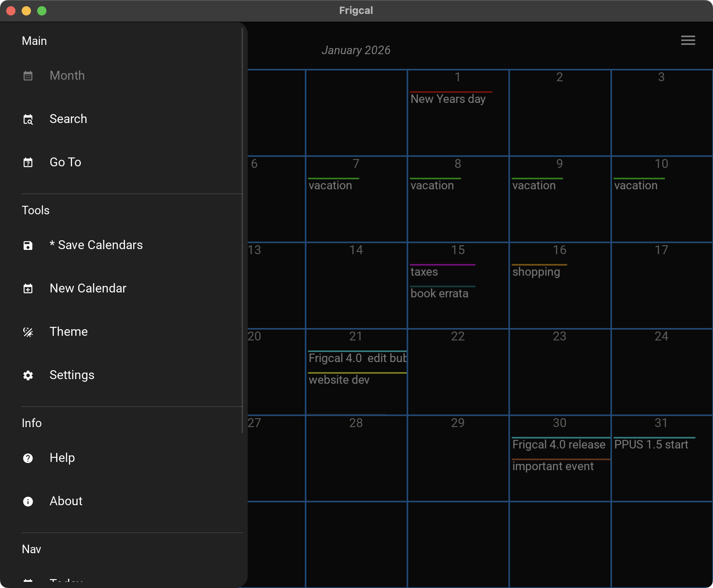Screen dimensions: 713x588
Task: Open Settings via the gear icon
Action: coord(28,375)
